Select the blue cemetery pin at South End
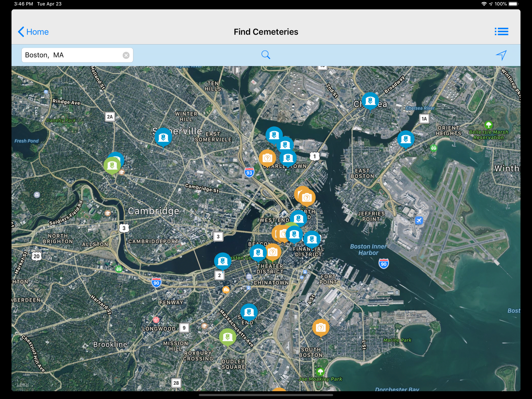Viewport: 532px width, 399px height. (249, 312)
